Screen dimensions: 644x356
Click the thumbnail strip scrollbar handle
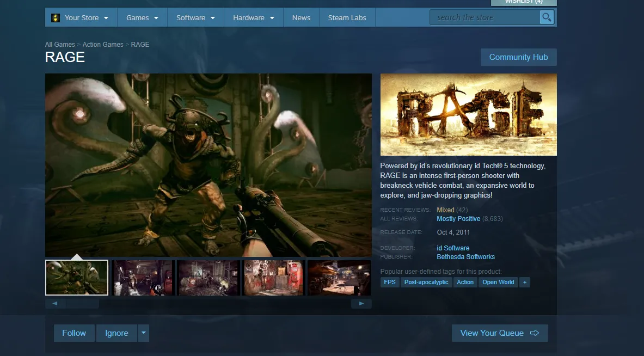coord(82,303)
